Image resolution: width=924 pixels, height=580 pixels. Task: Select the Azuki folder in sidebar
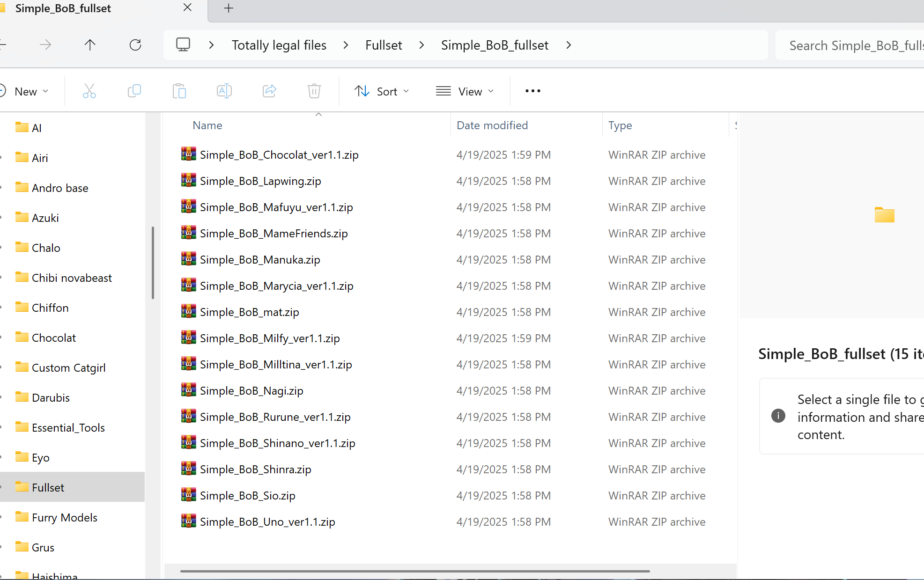click(x=73, y=218)
